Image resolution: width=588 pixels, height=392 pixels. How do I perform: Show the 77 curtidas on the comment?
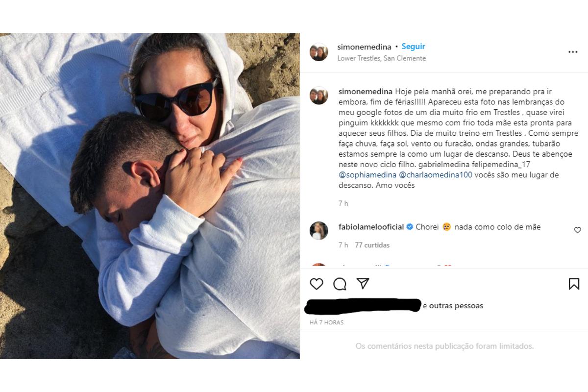pos(372,245)
